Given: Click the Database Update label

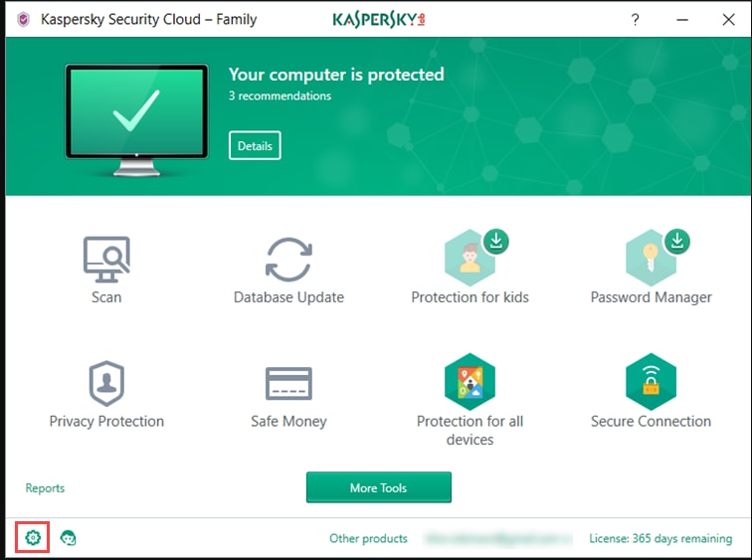Looking at the screenshot, I should point(288,297).
